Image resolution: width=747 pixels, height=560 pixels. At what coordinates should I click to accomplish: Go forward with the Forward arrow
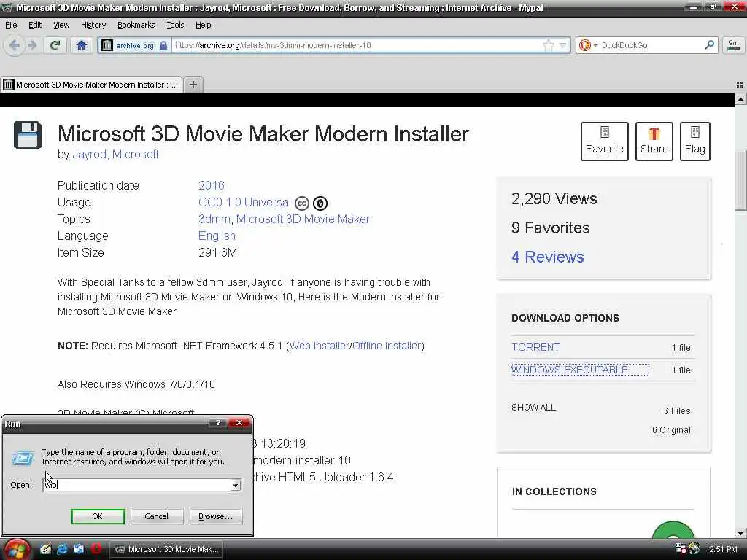click(x=32, y=45)
